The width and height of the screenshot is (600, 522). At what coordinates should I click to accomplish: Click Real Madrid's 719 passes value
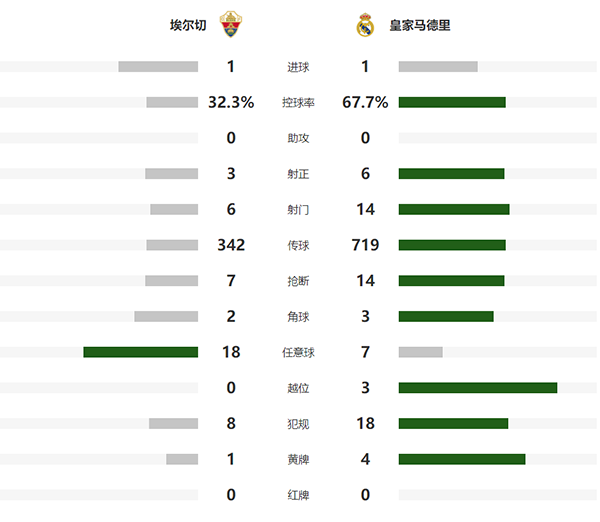[365, 245]
